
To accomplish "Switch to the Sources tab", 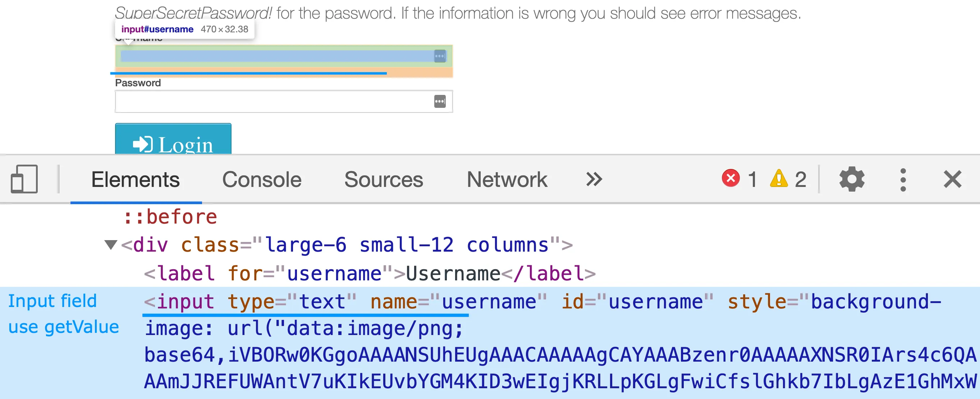I will click(x=384, y=179).
